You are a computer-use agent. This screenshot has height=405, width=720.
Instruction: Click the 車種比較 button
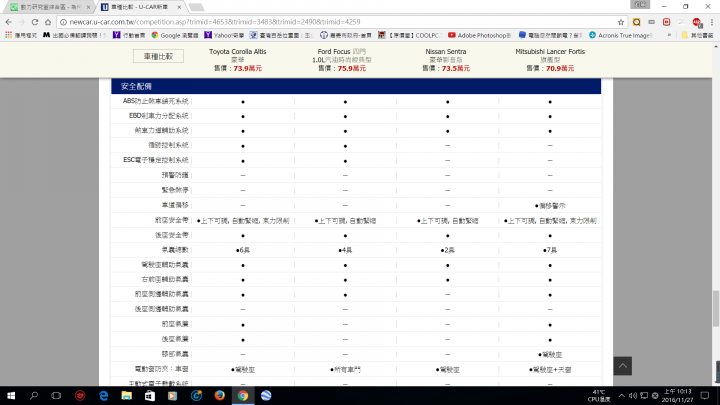click(158, 56)
